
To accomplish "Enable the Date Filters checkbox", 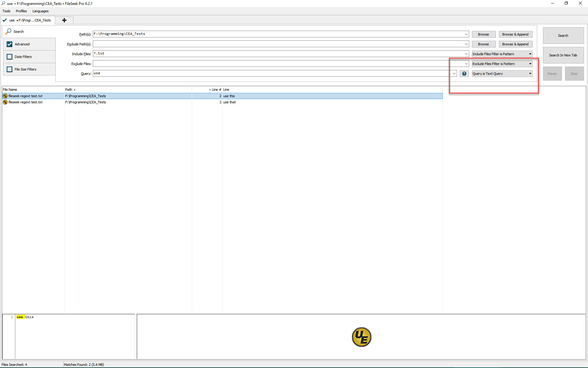I will [9, 57].
